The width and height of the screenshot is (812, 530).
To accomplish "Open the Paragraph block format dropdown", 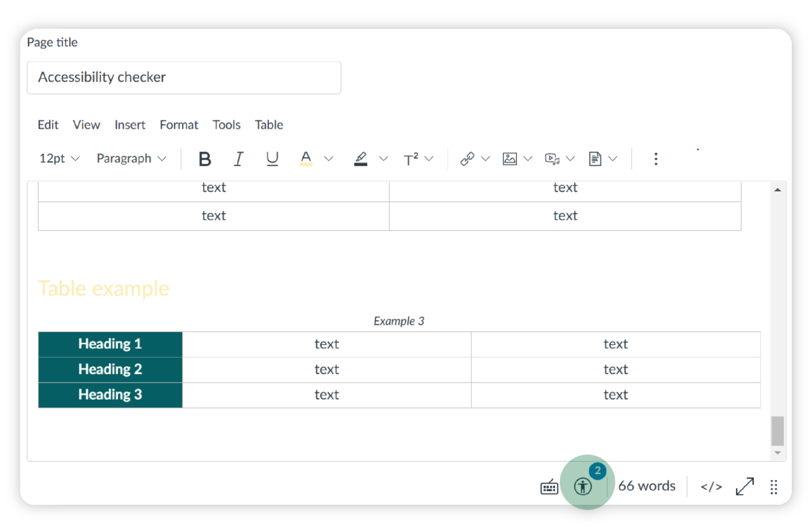I will coord(131,158).
